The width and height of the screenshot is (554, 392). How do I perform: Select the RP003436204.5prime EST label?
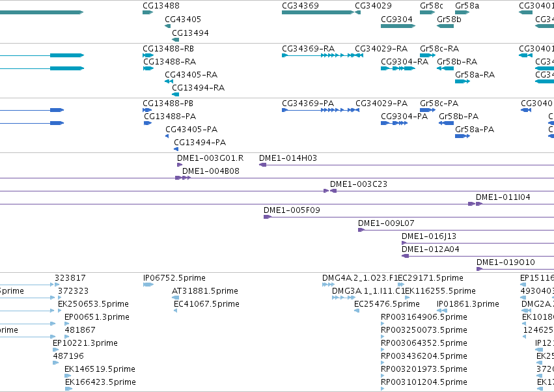pyautogui.click(x=424, y=356)
